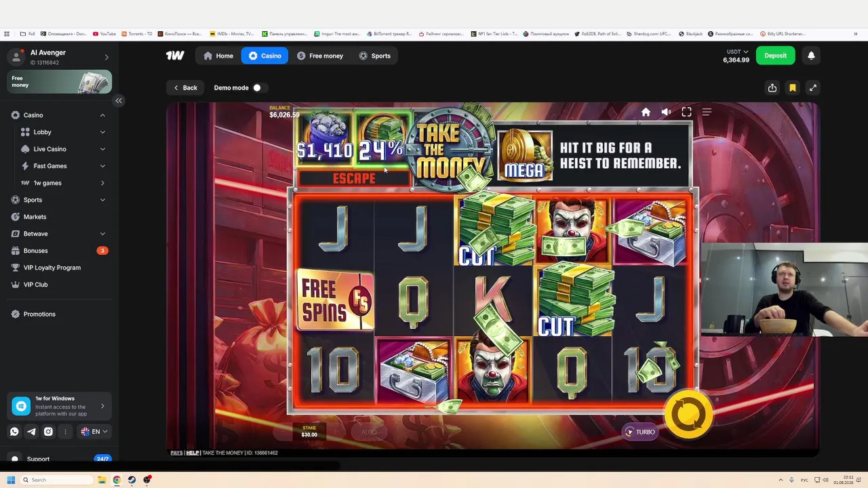Open VIP Loyalty Program in the sidebar
868x488 pixels.
pyautogui.click(x=52, y=268)
